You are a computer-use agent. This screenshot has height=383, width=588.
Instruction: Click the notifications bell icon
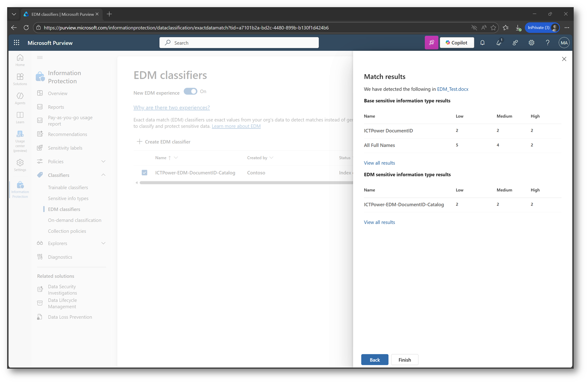(482, 43)
